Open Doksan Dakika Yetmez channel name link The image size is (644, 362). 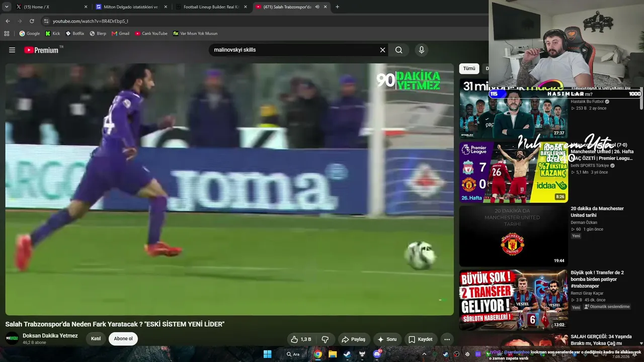50,336
